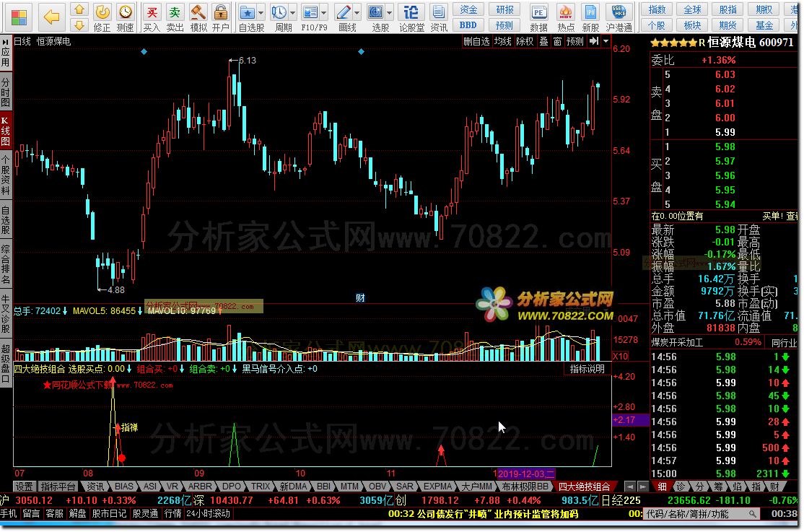Open the 期货 futures category button

728,25
